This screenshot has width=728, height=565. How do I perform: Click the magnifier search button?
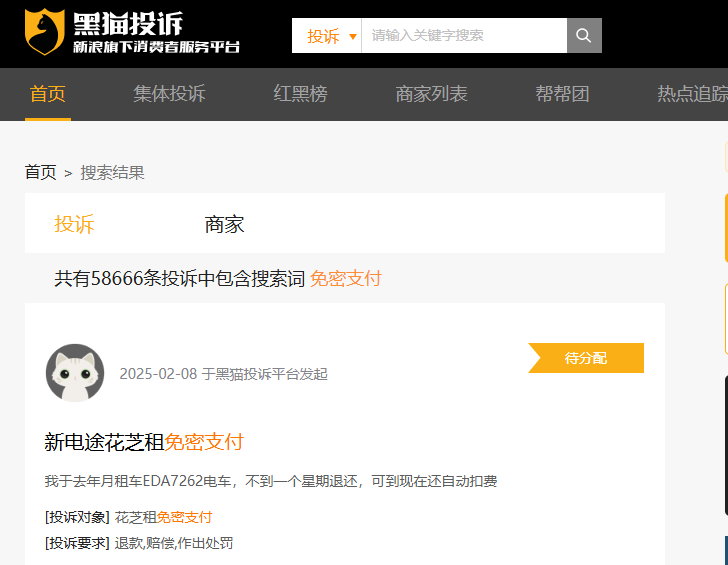[x=584, y=35]
